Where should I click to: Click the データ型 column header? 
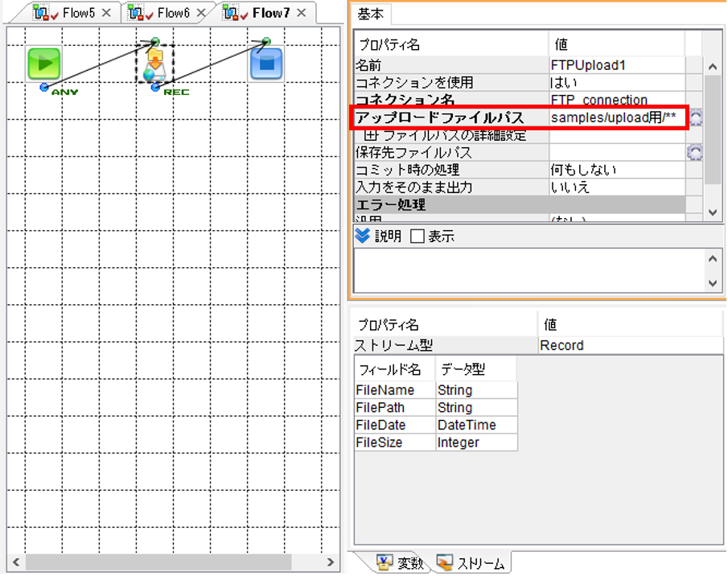point(476,369)
